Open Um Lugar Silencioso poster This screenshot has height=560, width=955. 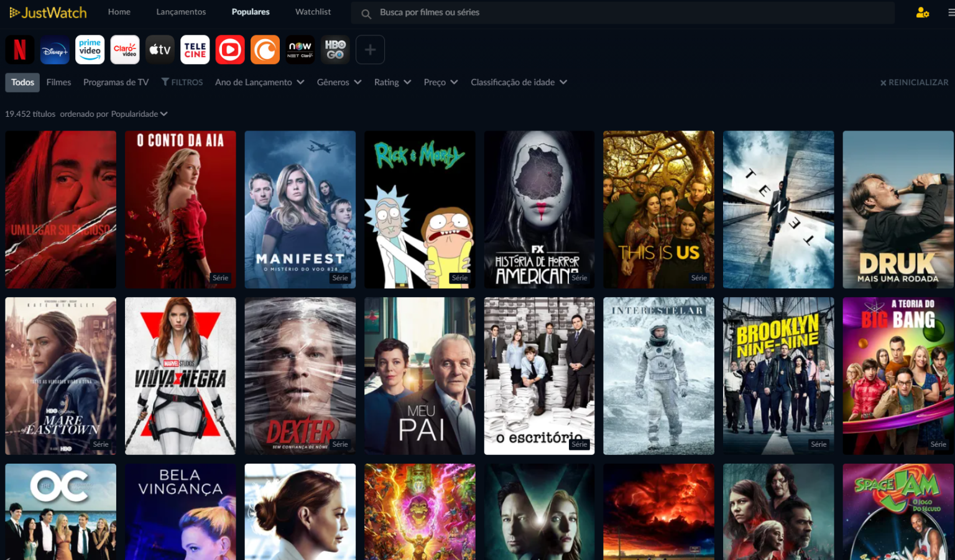[61, 209]
